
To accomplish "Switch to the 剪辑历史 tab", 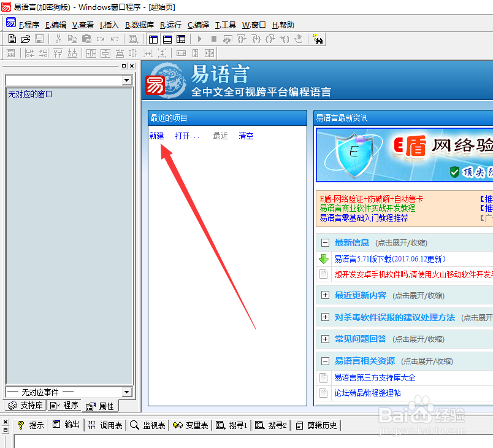I will point(316,425).
